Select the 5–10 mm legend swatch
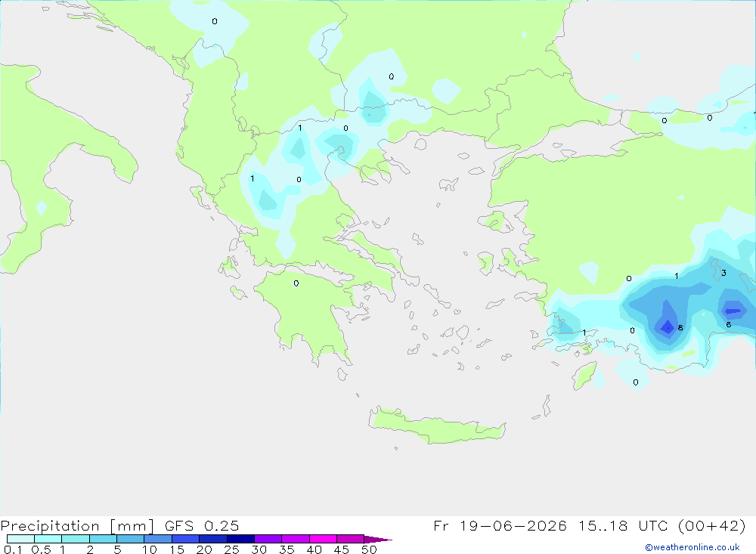756x554 pixels. click(x=131, y=539)
